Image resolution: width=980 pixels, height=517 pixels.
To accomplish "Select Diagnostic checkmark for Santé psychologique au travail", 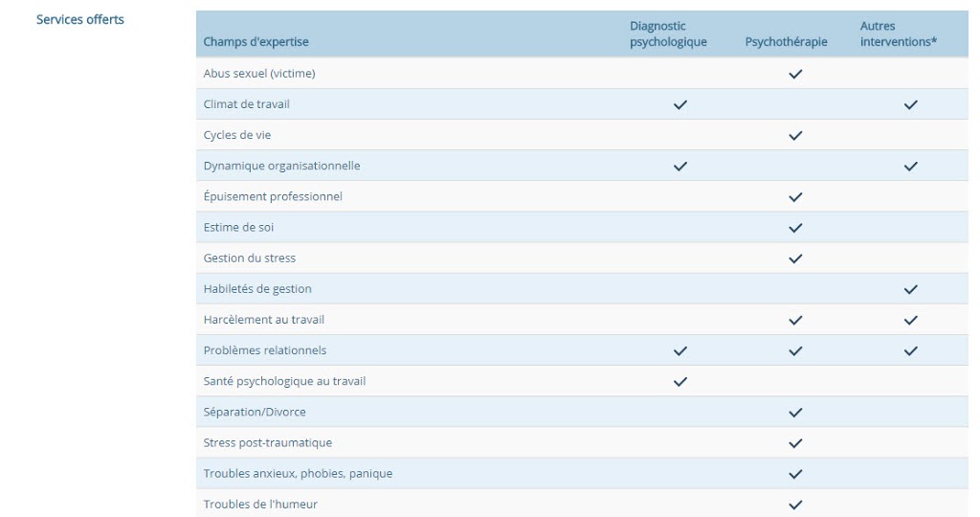I will tap(680, 381).
